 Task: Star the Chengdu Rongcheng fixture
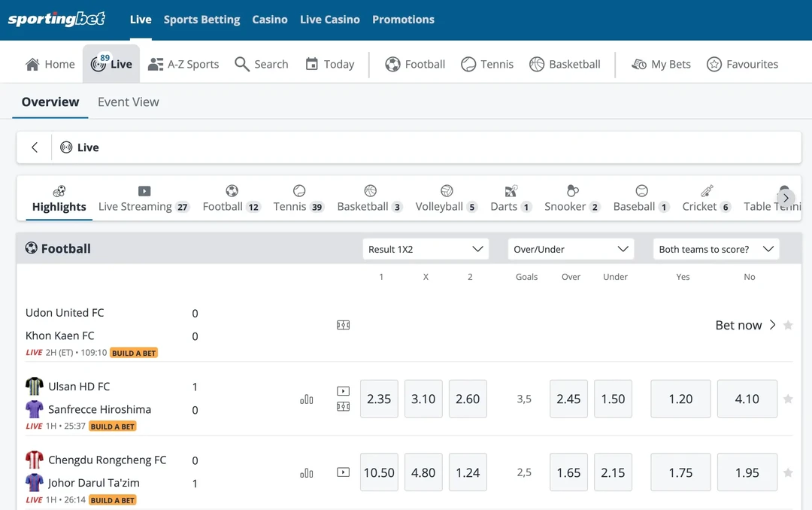[x=788, y=472]
